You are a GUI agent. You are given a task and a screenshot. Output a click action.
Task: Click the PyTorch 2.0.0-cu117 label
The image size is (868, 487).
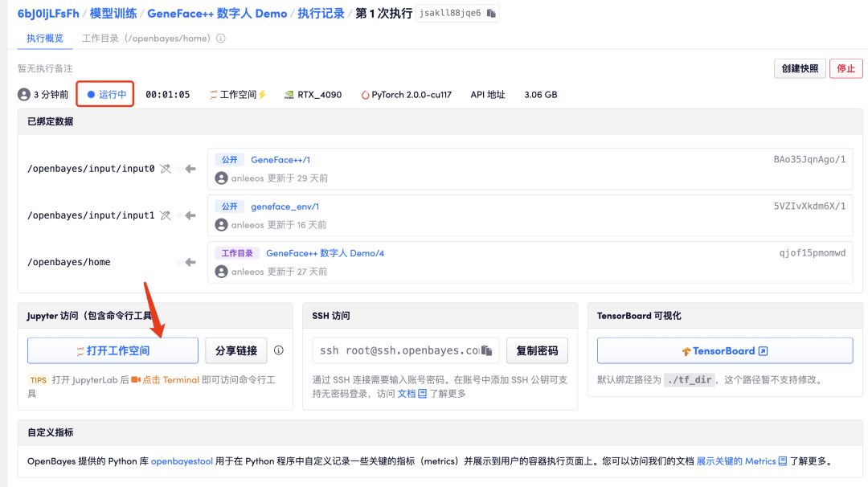[x=411, y=95]
